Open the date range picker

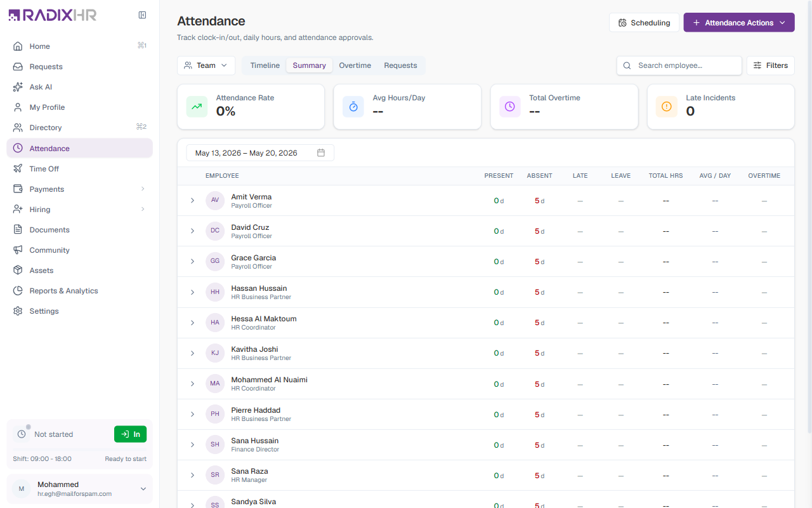260,153
